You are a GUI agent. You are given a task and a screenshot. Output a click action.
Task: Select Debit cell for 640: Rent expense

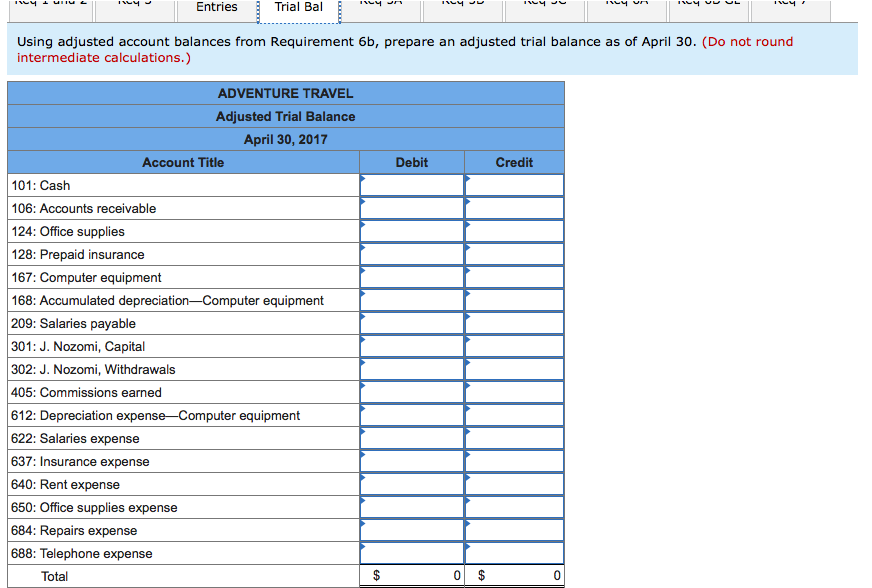click(x=412, y=484)
